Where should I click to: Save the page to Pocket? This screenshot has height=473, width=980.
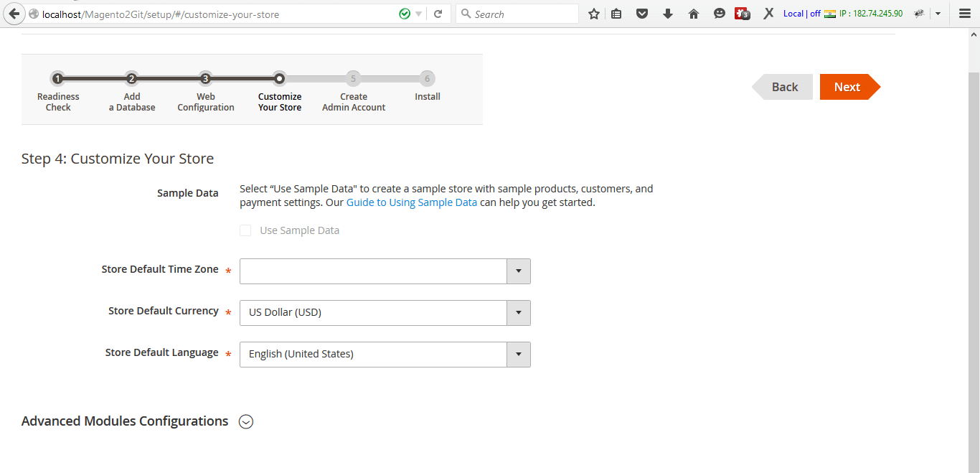642,14
